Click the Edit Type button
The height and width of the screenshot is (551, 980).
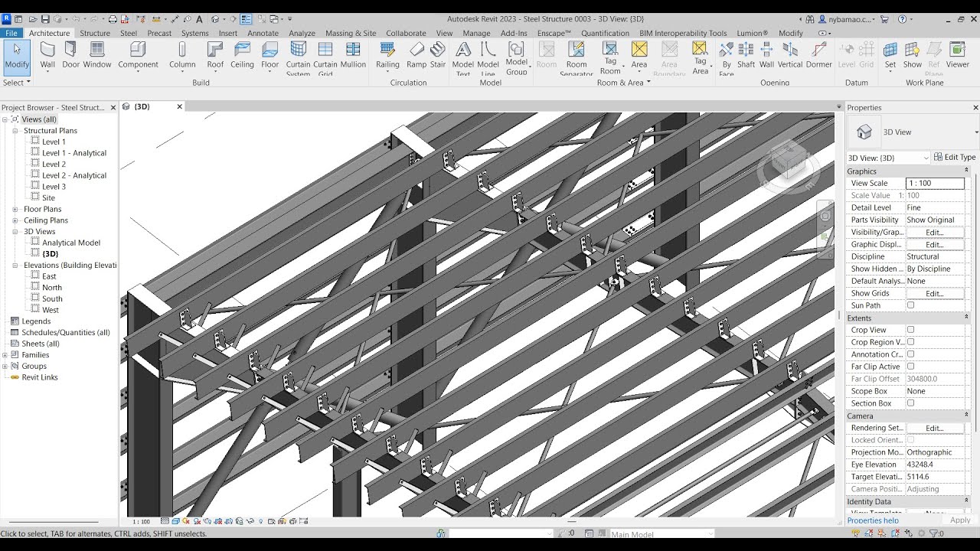click(955, 157)
